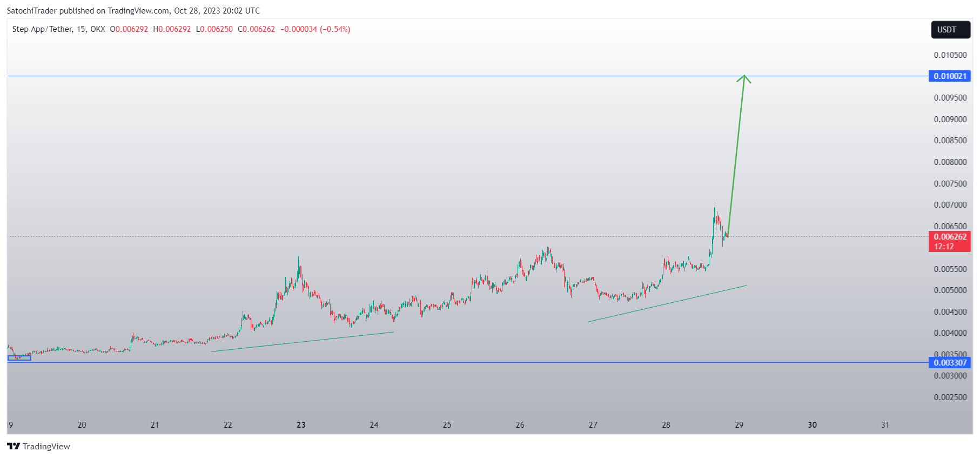Click the close value C0.006262
Image resolution: width=980 pixels, height=458 pixels.
tap(256, 29)
